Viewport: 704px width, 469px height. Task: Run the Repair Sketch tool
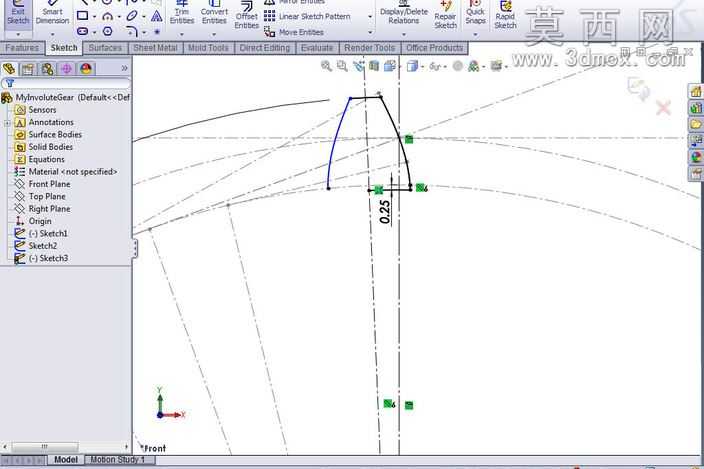click(445, 16)
